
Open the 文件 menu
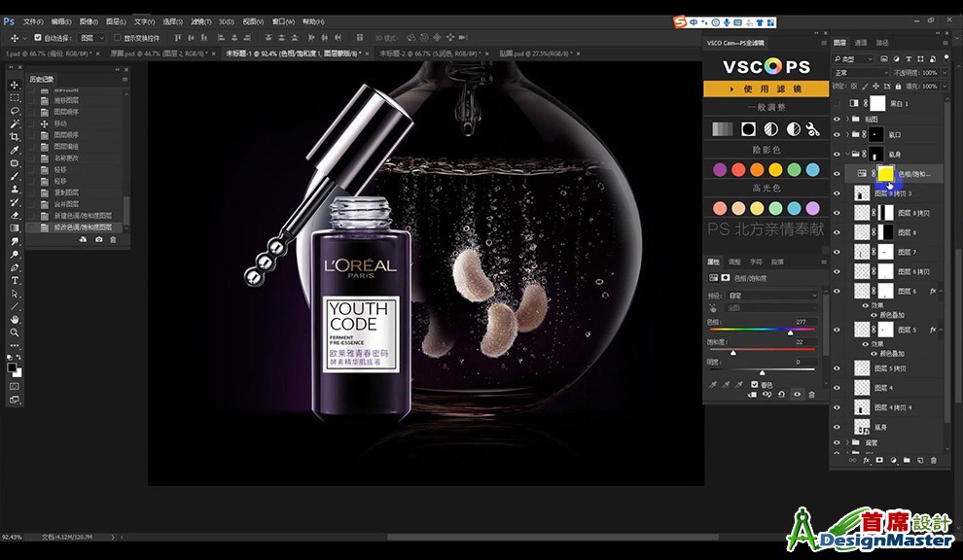[x=32, y=21]
